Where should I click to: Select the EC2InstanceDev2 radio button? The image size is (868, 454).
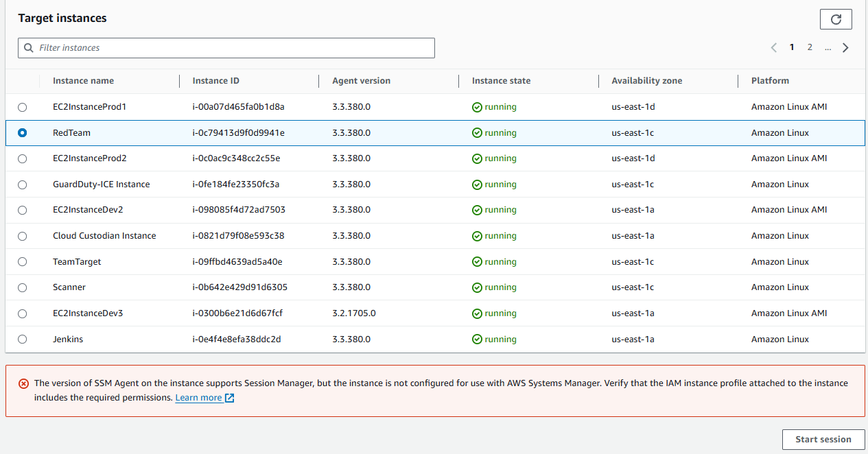(23, 210)
